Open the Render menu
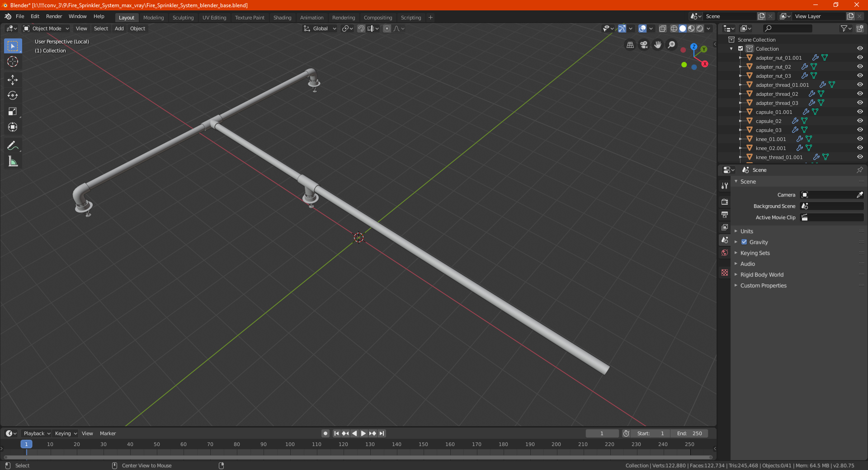Image resolution: width=868 pixels, height=470 pixels. tap(54, 16)
